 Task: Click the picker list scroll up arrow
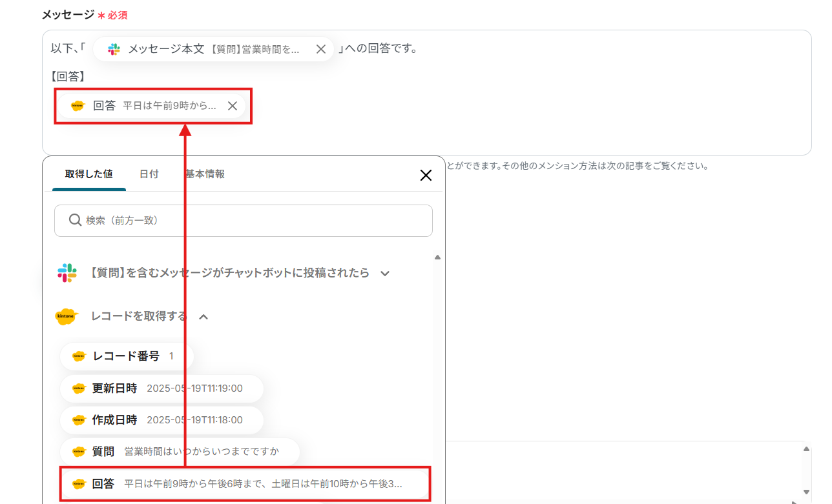coord(437,257)
